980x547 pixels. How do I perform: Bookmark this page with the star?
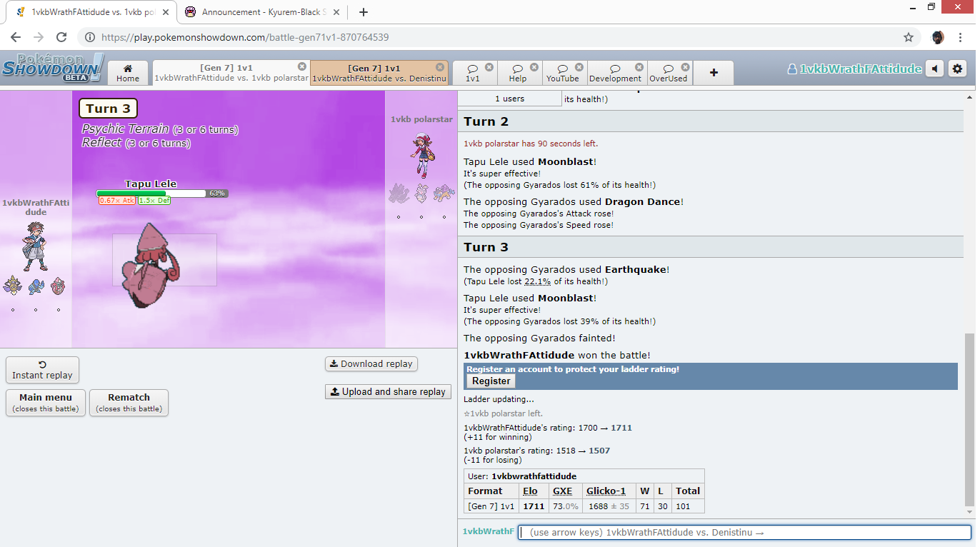(909, 37)
